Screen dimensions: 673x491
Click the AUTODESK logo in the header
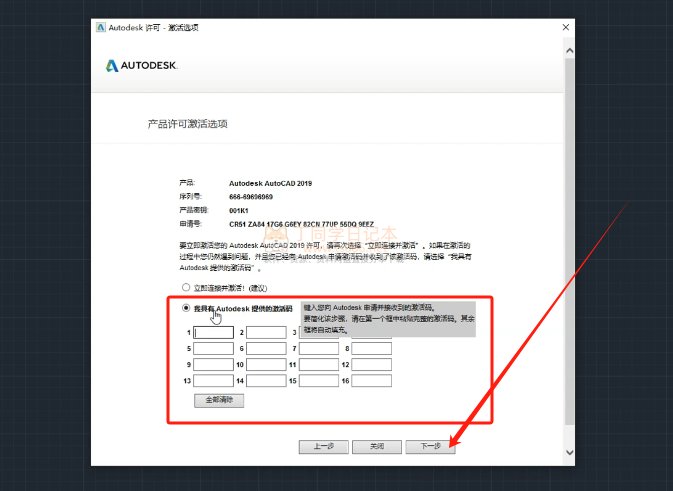[x=142, y=65]
